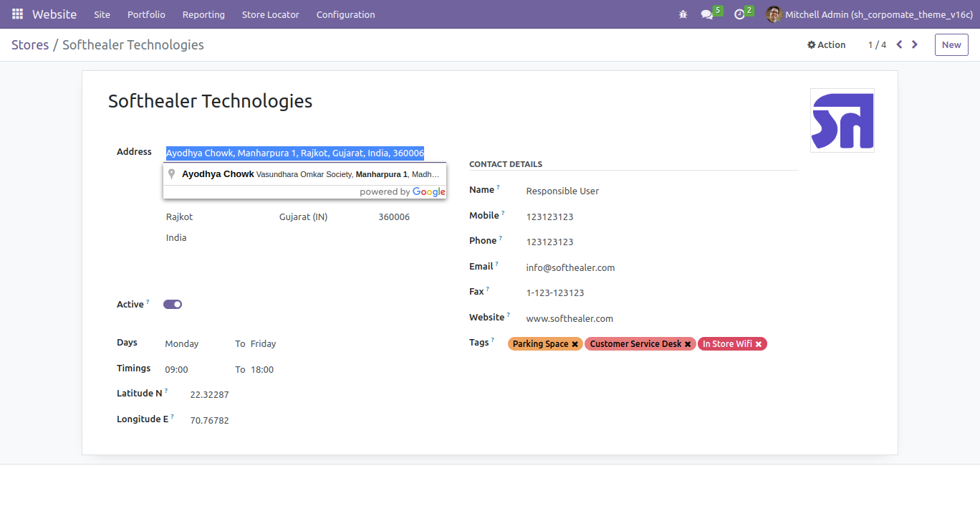Go to next record arrow
980x509 pixels.
coord(915,44)
